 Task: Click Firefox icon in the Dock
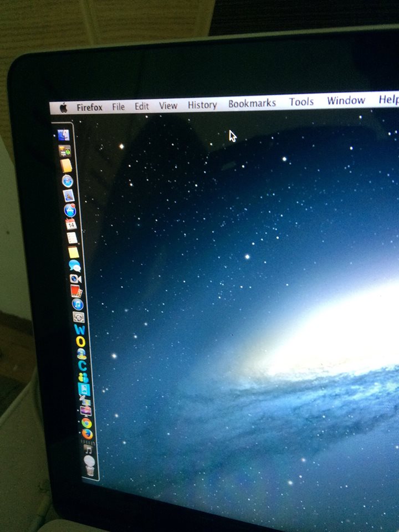tap(88, 434)
